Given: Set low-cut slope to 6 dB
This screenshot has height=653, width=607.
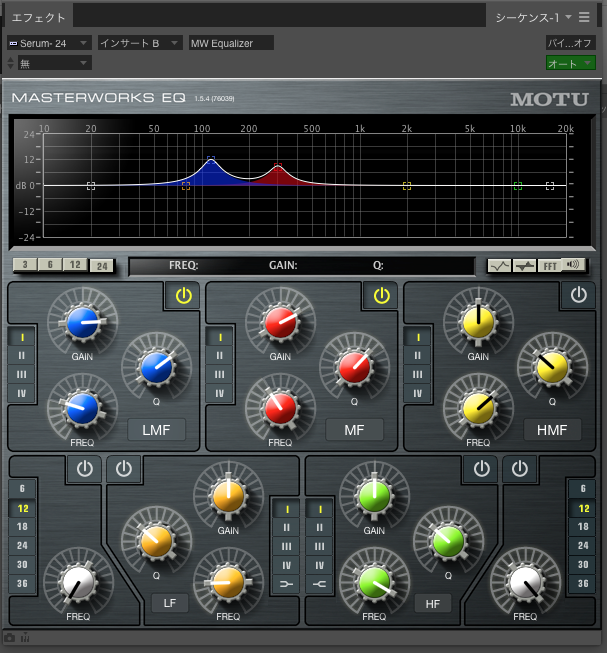Looking at the screenshot, I should pyautogui.click(x=22, y=489).
